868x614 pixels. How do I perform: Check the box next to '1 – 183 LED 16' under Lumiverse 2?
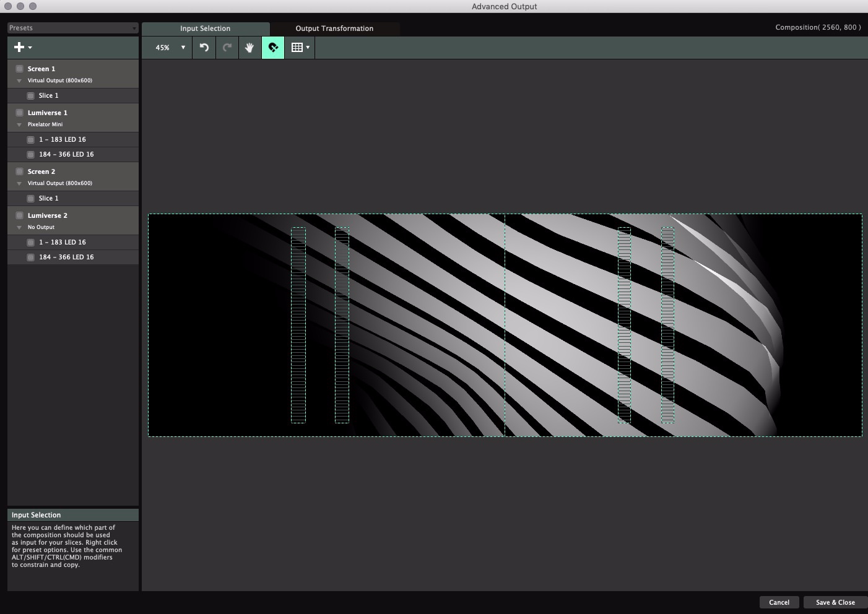31,243
